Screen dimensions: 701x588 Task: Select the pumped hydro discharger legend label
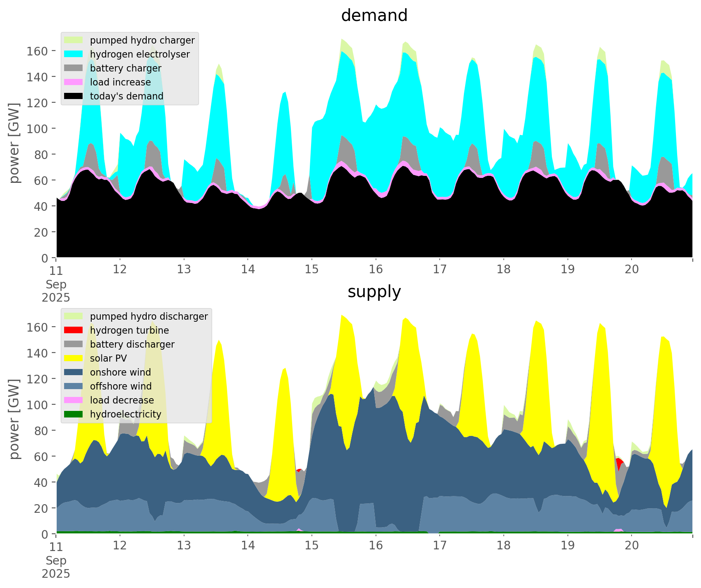[x=149, y=316]
